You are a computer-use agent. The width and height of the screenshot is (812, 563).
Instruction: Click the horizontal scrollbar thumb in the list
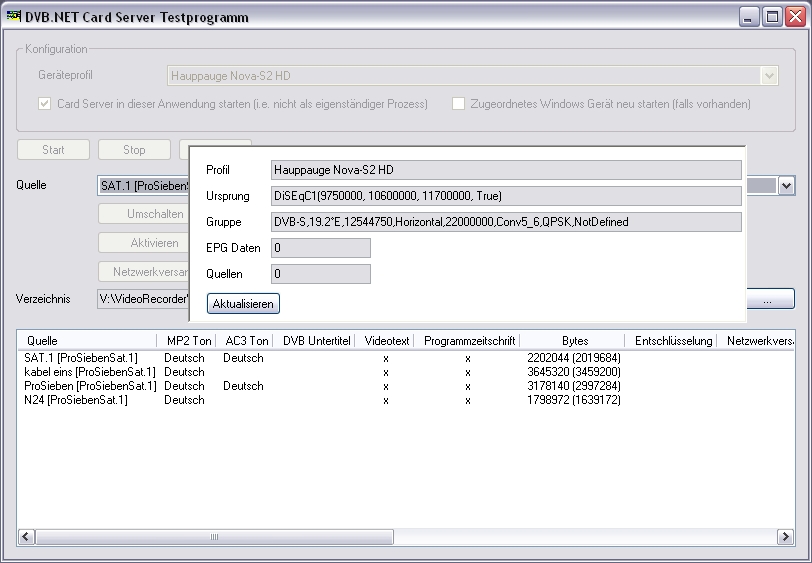(213, 537)
